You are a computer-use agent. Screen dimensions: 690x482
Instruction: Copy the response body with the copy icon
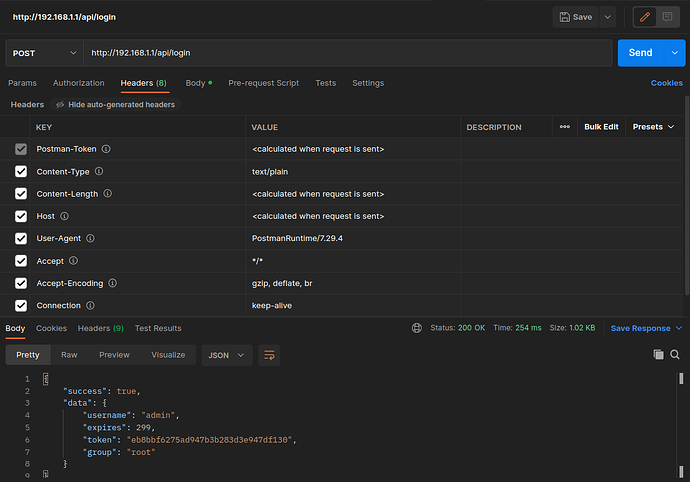tap(658, 354)
